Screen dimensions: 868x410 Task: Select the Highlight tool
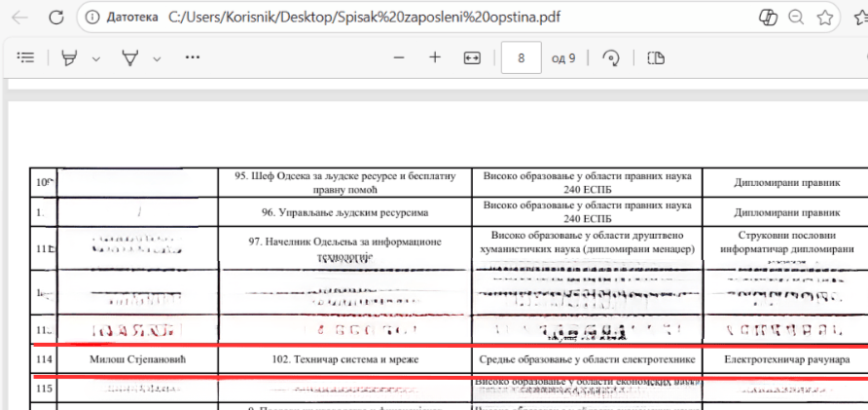coord(69,58)
